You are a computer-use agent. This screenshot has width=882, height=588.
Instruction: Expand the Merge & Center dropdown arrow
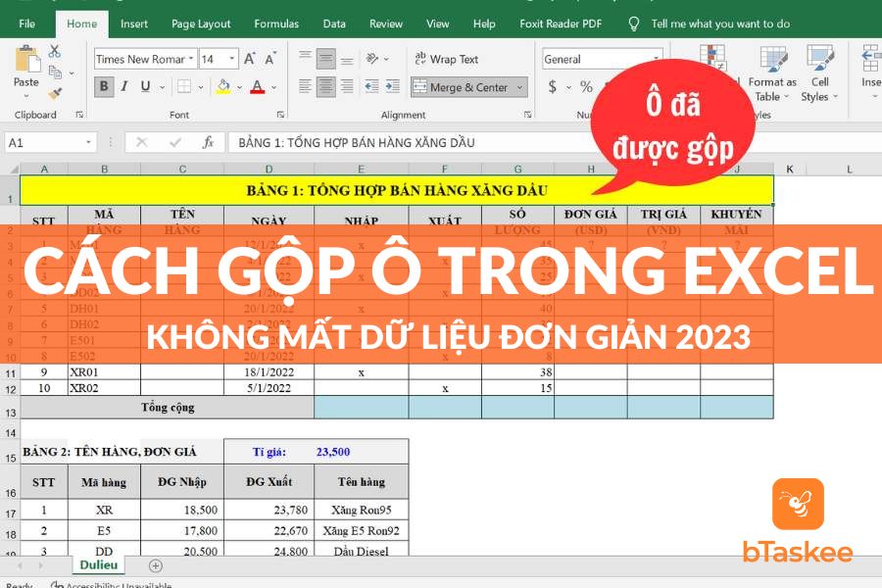click(520, 87)
